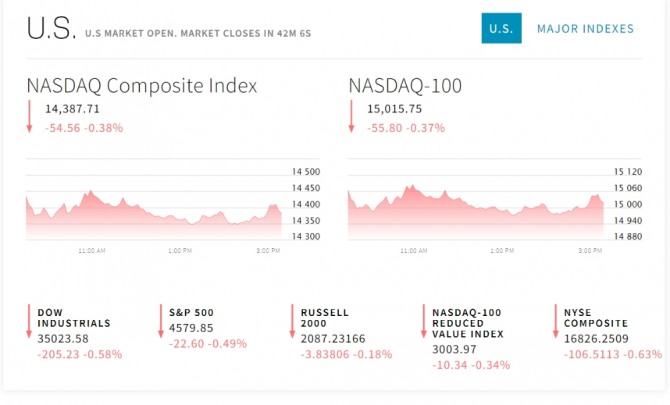Click the NASDAQ-100 intraday chart
Image resolution: width=670 pixels, height=405 pixels.
[x=475, y=207]
